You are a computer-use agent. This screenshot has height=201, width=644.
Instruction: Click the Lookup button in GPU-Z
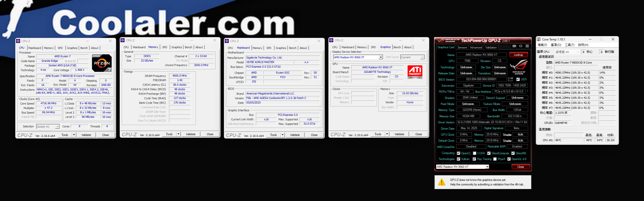click(x=518, y=55)
